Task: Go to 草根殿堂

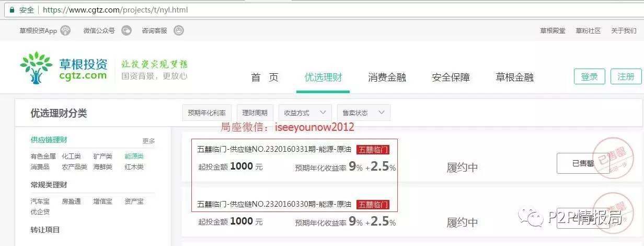Action: tap(553, 31)
